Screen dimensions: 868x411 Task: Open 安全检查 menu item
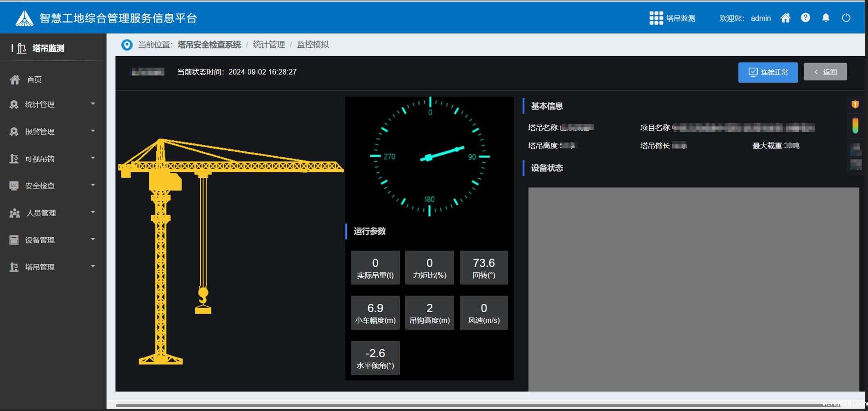click(40, 186)
